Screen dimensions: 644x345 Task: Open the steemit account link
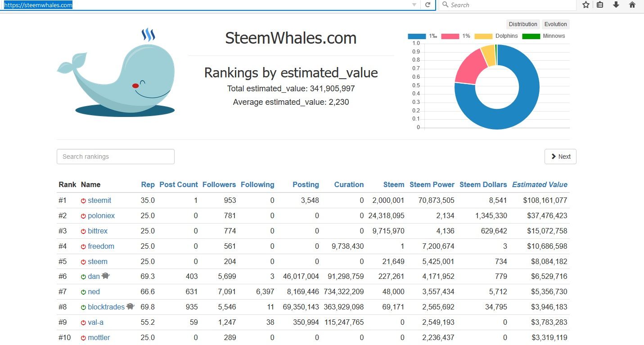[x=99, y=200]
